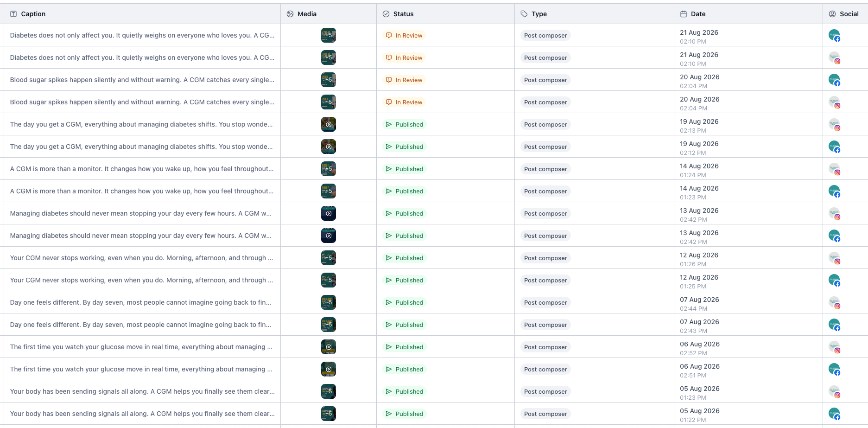Open video thumbnail for 06 Aug 02:52 PM post
868x428 pixels.
pos(329,347)
